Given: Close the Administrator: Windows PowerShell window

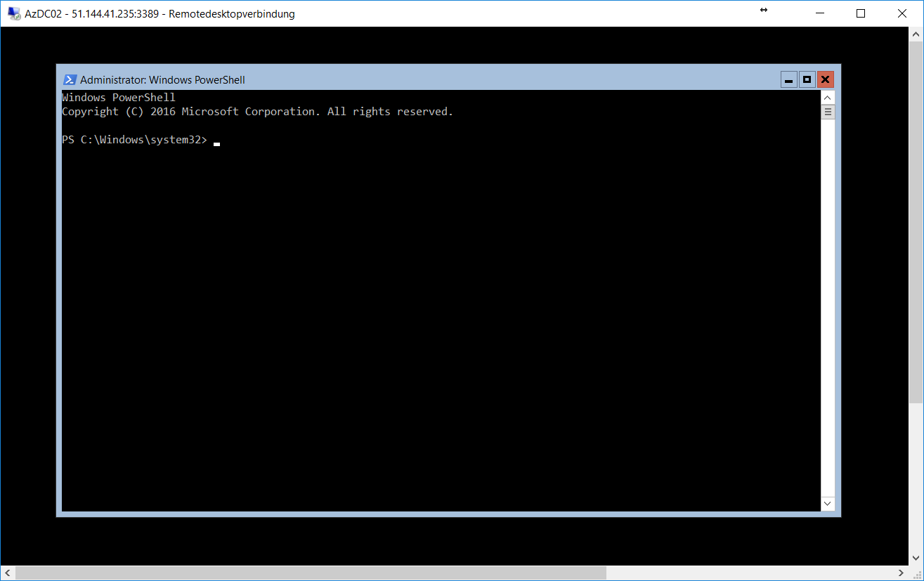Looking at the screenshot, I should tap(826, 79).
